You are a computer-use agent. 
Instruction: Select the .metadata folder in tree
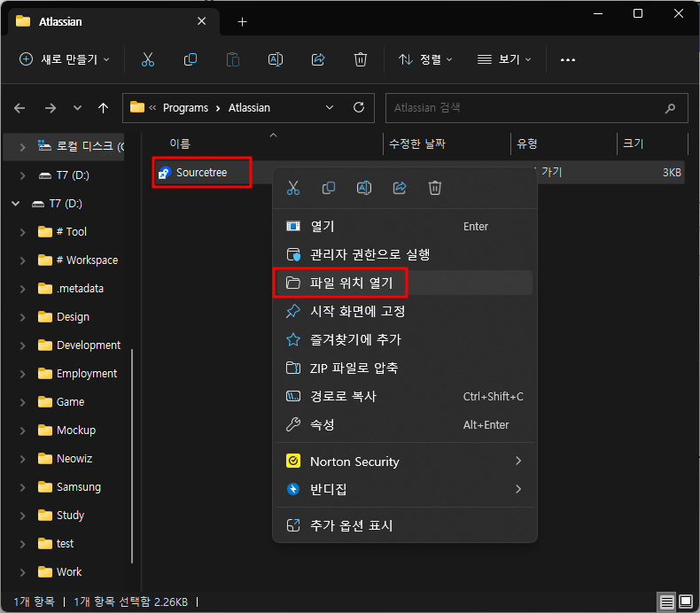click(x=80, y=289)
